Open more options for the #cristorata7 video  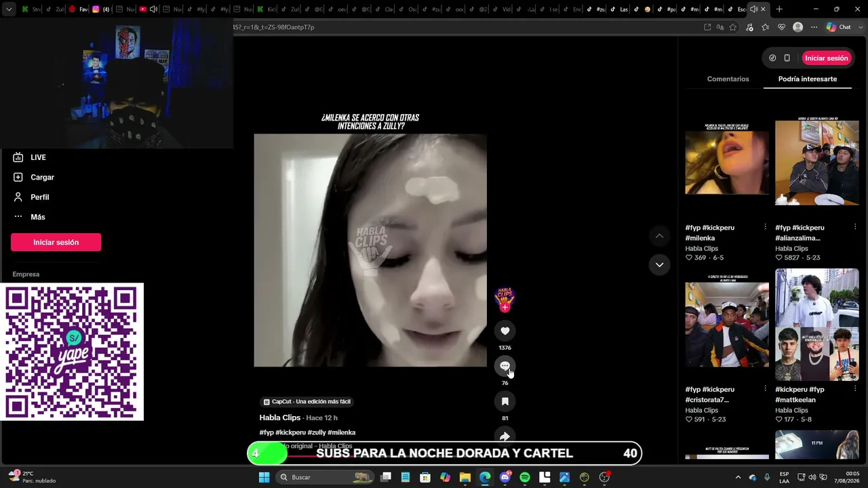click(765, 389)
